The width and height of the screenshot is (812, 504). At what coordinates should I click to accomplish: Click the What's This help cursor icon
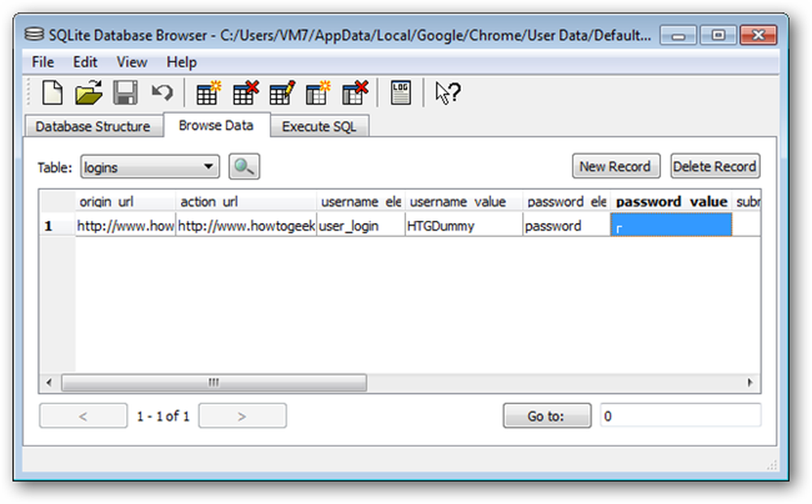447,93
